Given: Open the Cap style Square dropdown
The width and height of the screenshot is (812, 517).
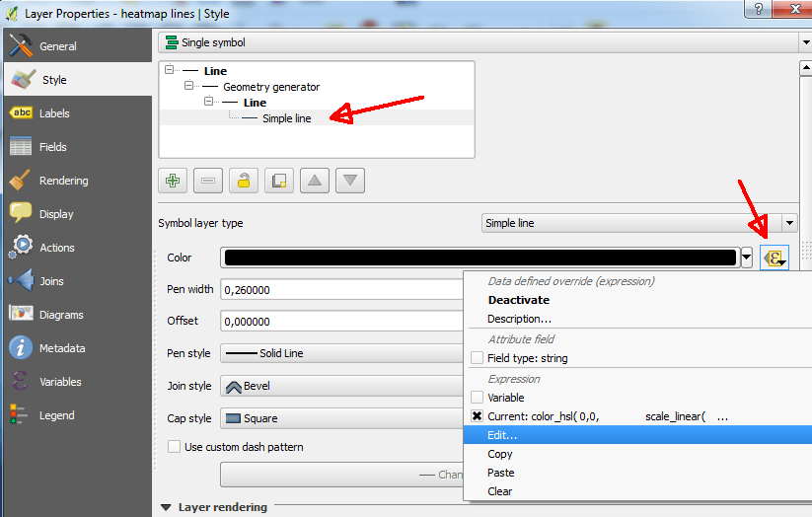Looking at the screenshot, I should 341,418.
